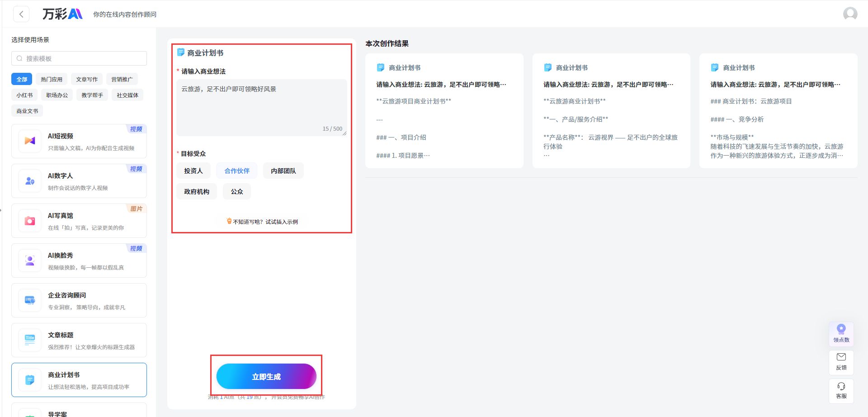Click the form header 商业计划书 icon
The height and width of the screenshot is (417, 868).
(181, 52)
